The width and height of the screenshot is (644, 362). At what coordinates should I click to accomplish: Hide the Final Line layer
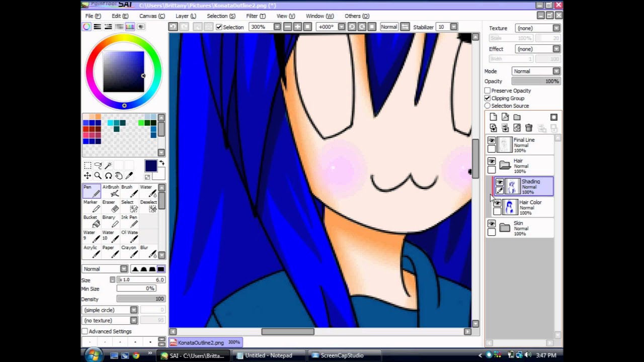coord(492,141)
